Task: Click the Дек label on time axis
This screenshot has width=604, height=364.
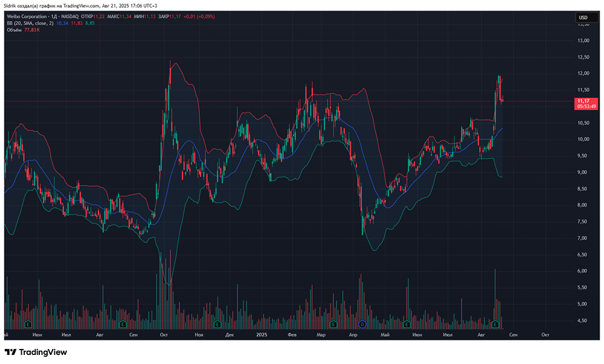Action: 229,335
